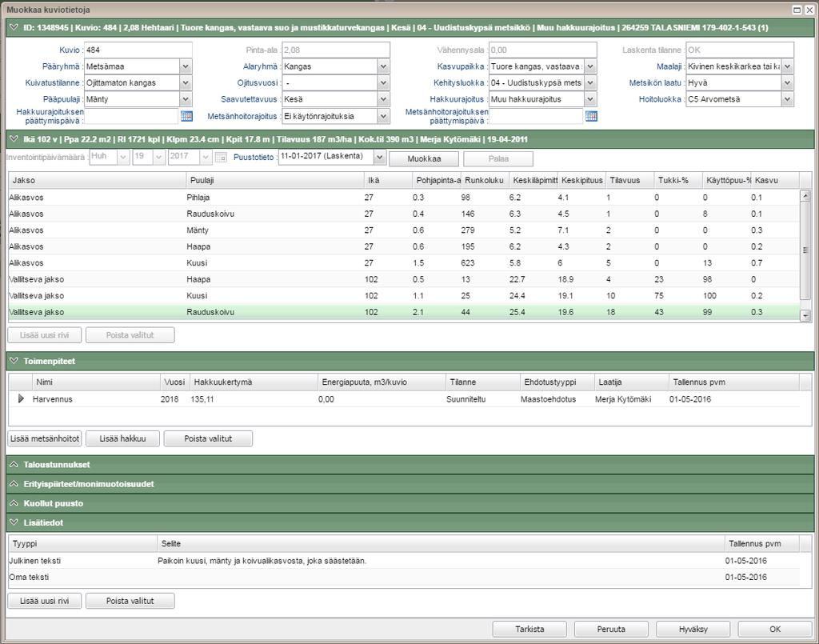
Task: Open the Metsänhoitorajoitus dropdown
Action: 383,116
